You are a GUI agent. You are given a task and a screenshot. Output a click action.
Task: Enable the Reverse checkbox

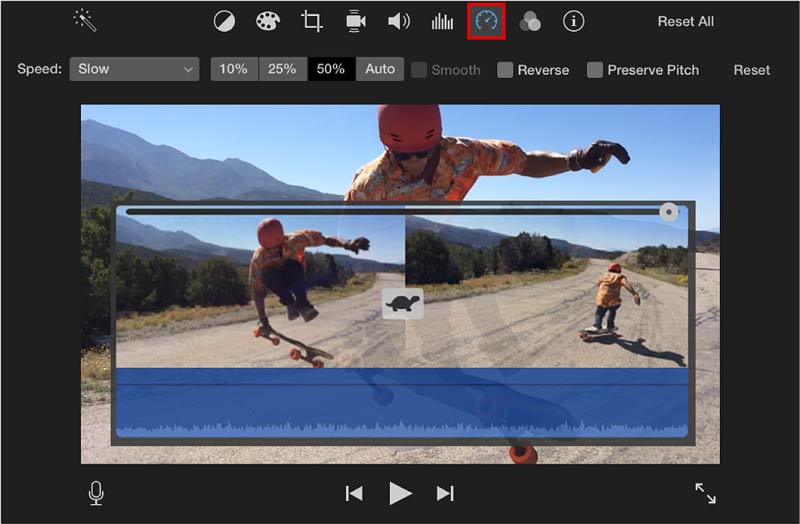tap(505, 70)
